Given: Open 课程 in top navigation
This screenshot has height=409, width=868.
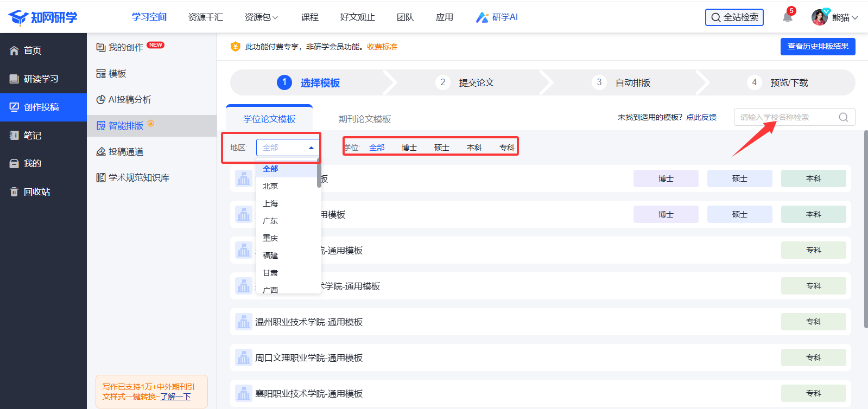Looking at the screenshot, I should tap(309, 17).
